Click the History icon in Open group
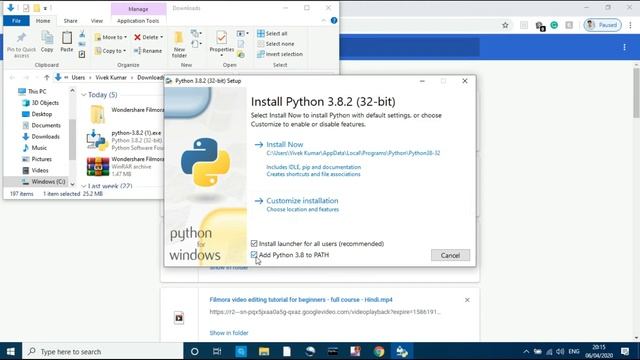The height and width of the screenshot is (360, 640). 241,54
